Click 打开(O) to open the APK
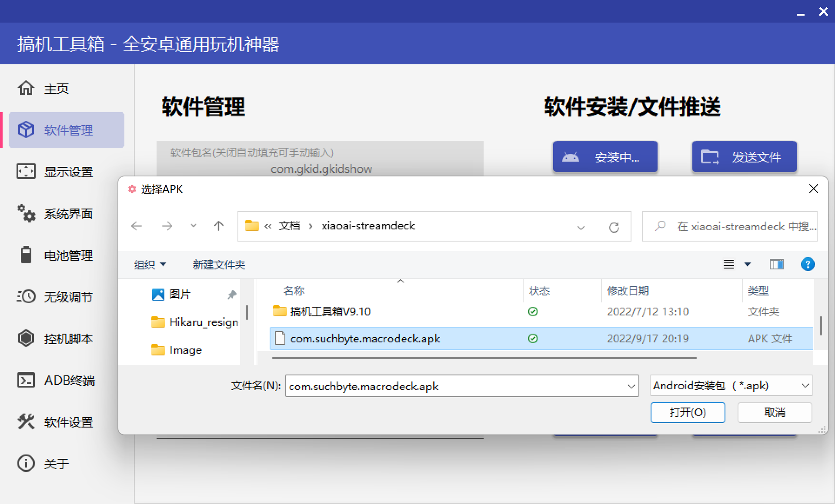Image resolution: width=835 pixels, height=504 pixels. click(x=688, y=412)
